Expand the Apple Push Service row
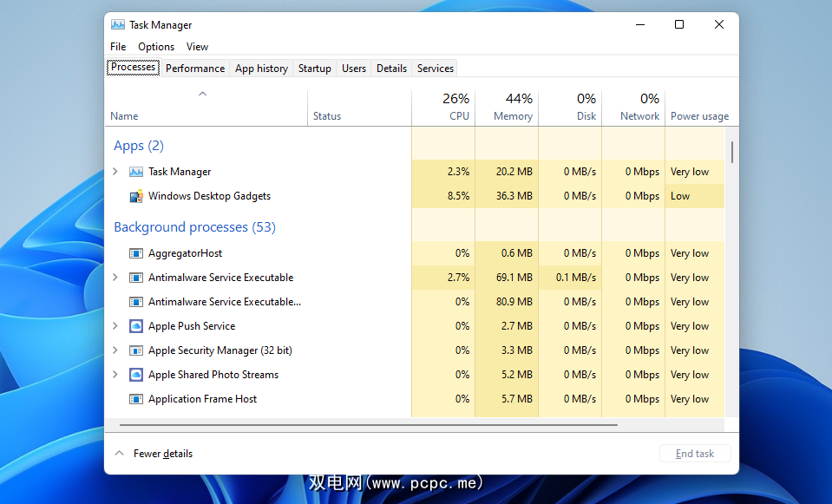Image resolution: width=832 pixels, height=504 pixels. point(115,326)
